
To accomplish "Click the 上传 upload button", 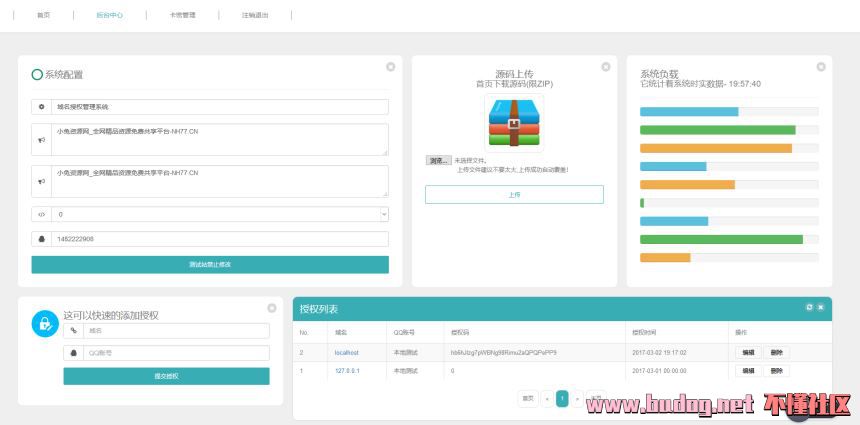I will (x=514, y=195).
